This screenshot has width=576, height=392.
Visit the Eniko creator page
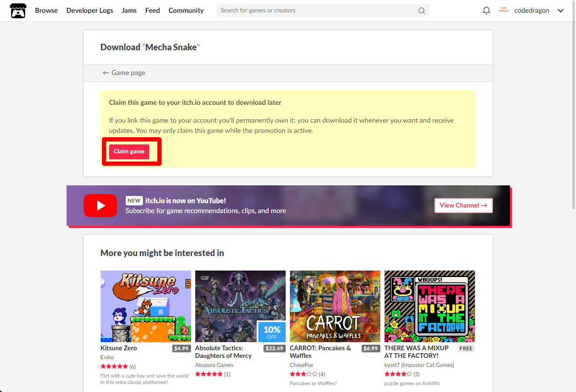[107, 357]
